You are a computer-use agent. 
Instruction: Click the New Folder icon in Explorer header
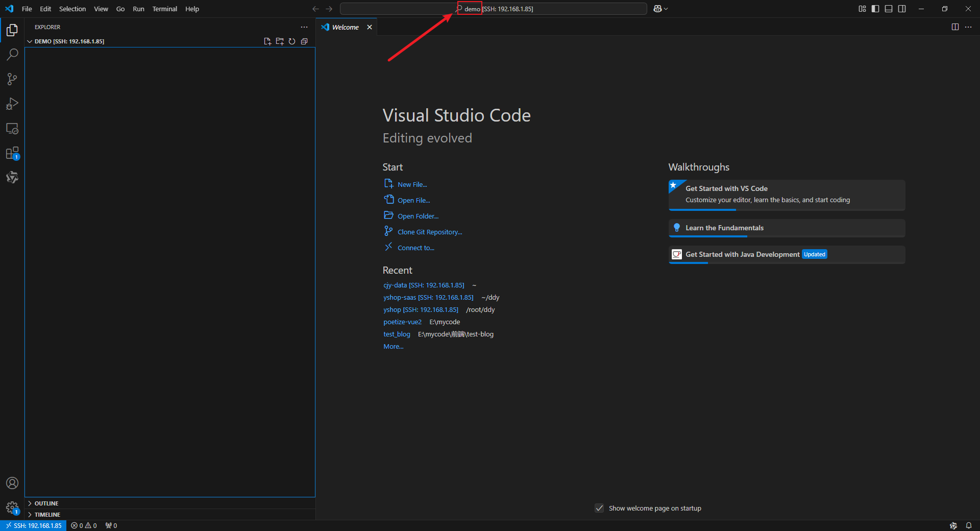(280, 41)
